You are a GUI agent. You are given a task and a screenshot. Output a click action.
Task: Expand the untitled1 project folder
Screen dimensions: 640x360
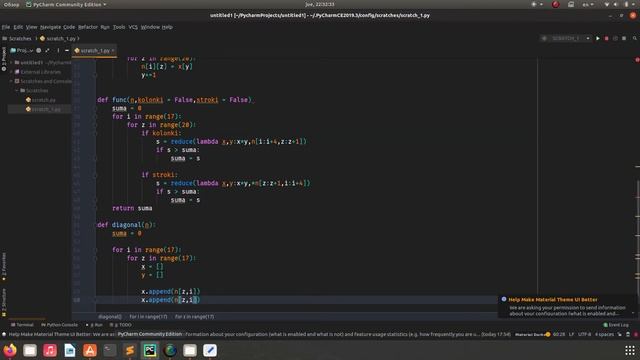click(11, 62)
